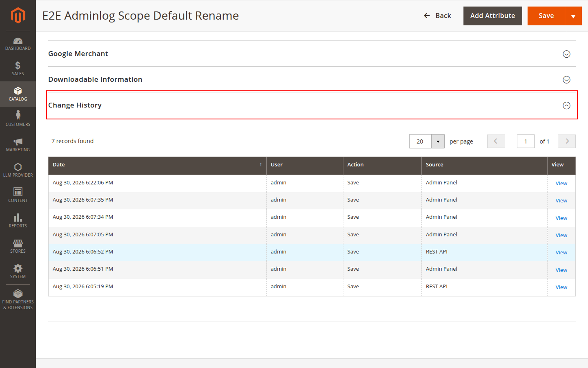The width and height of the screenshot is (588, 368).
Task: Click Save action in 6:07:05 PM row
Action: point(353,235)
